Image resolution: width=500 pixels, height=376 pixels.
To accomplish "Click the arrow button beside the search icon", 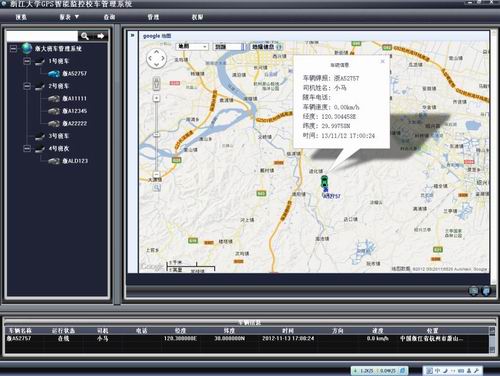I will 100,36.
